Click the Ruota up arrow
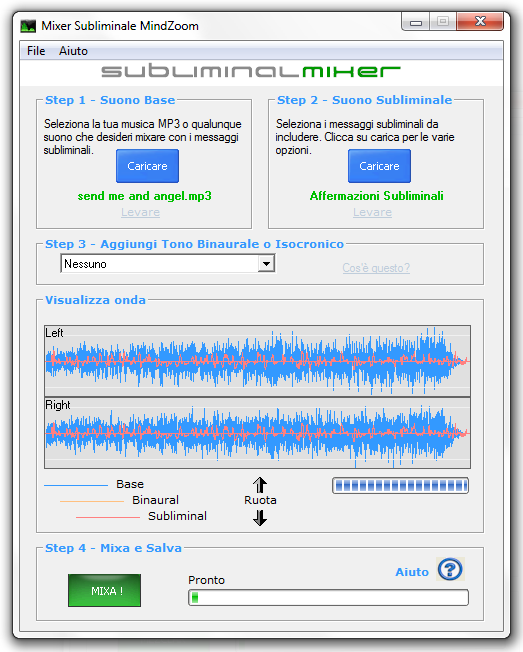Image resolution: width=523 pixels, height=652 pixels. click(260, 485)
